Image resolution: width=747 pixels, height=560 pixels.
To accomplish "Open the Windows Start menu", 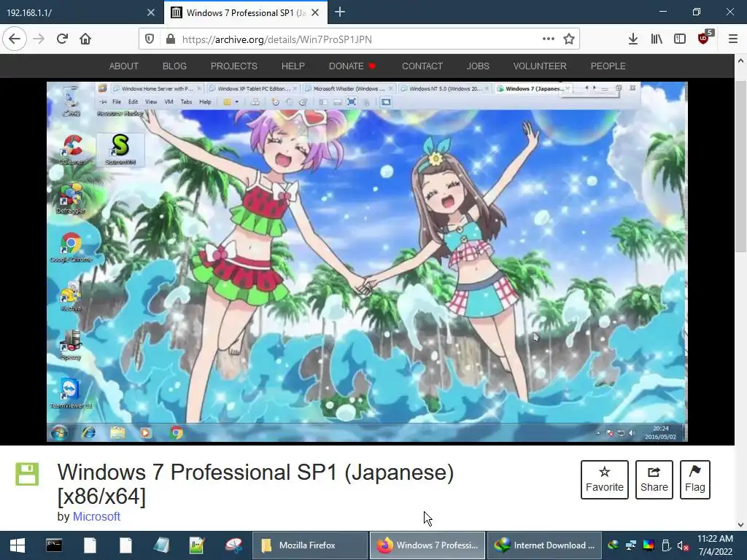I will click(x=18, y=545).
